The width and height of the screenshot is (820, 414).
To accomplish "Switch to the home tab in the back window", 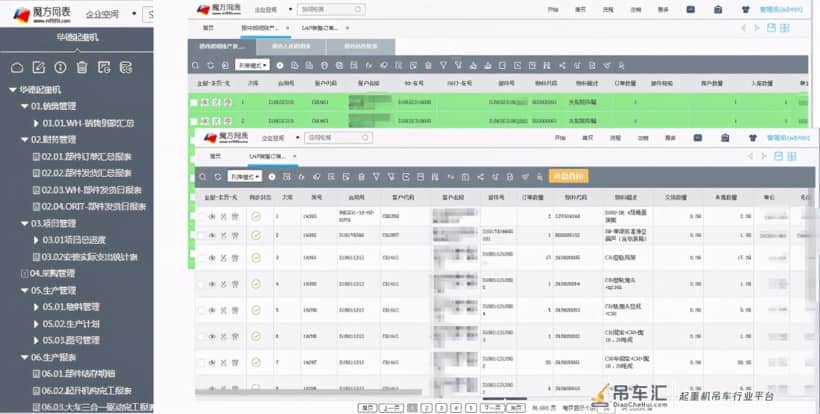I will click(x=208, y=28).
